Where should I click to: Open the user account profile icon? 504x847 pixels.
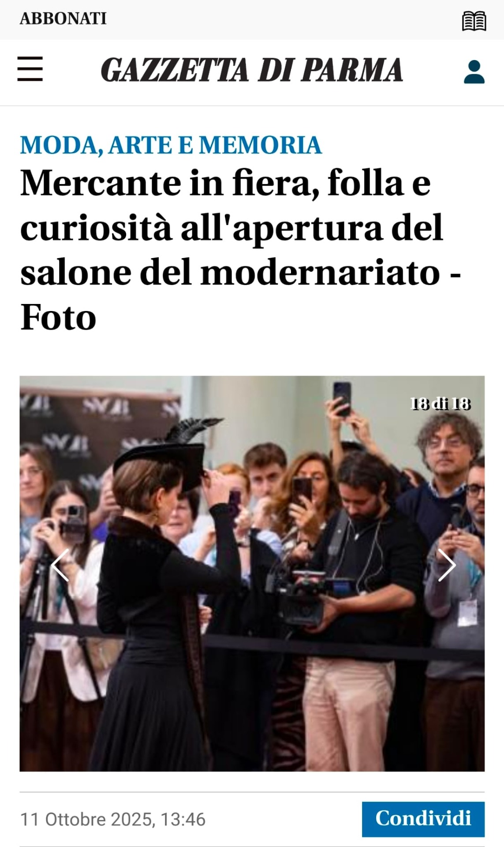pos(474,72)
